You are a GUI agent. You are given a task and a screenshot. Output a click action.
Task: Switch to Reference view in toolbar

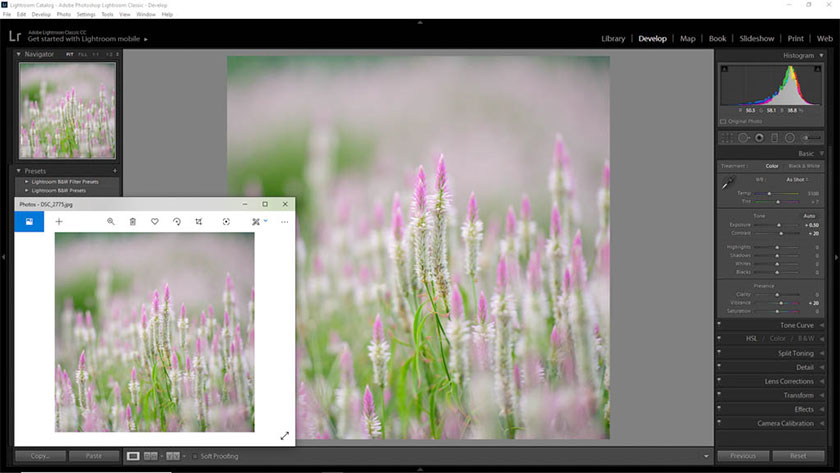click(x=151, y=456)
